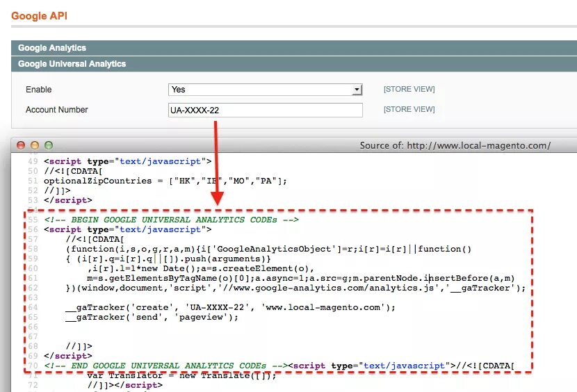577x392 pixels.
Task: Click the closing script tag on line 53
Action: [x=68, y=200]
